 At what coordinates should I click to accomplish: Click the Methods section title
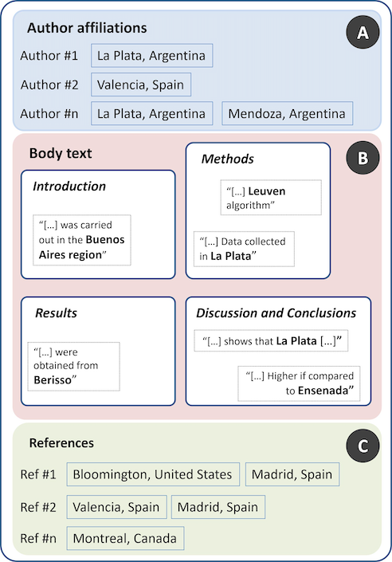tap(228, 159)
